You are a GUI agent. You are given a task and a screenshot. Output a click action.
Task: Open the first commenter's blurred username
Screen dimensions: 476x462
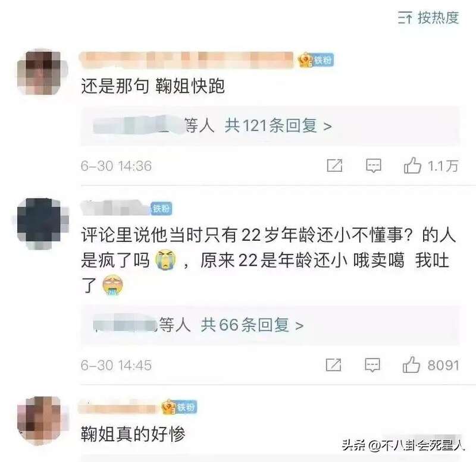click(x=186, y=60)
